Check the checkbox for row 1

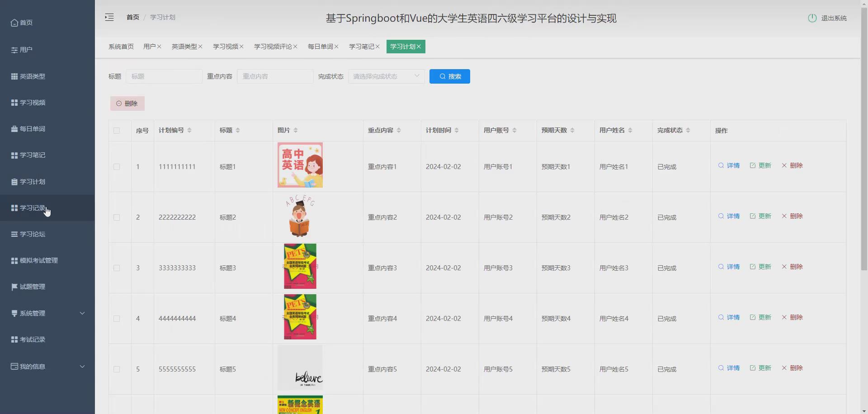point(117,167)
